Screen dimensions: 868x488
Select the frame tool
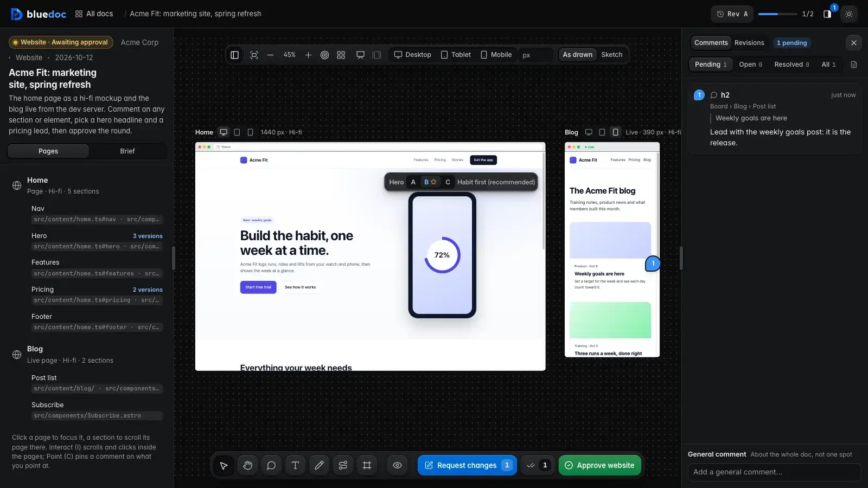click(367, 465)
